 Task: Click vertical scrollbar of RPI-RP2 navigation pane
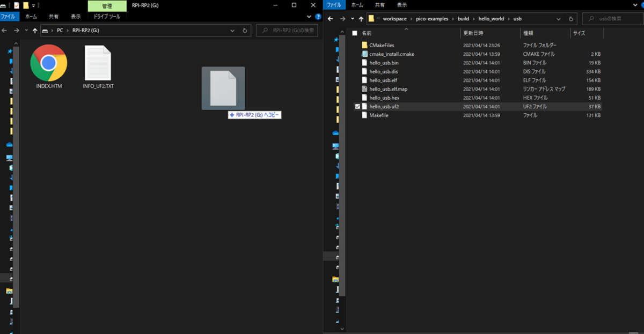pos(17,177)
